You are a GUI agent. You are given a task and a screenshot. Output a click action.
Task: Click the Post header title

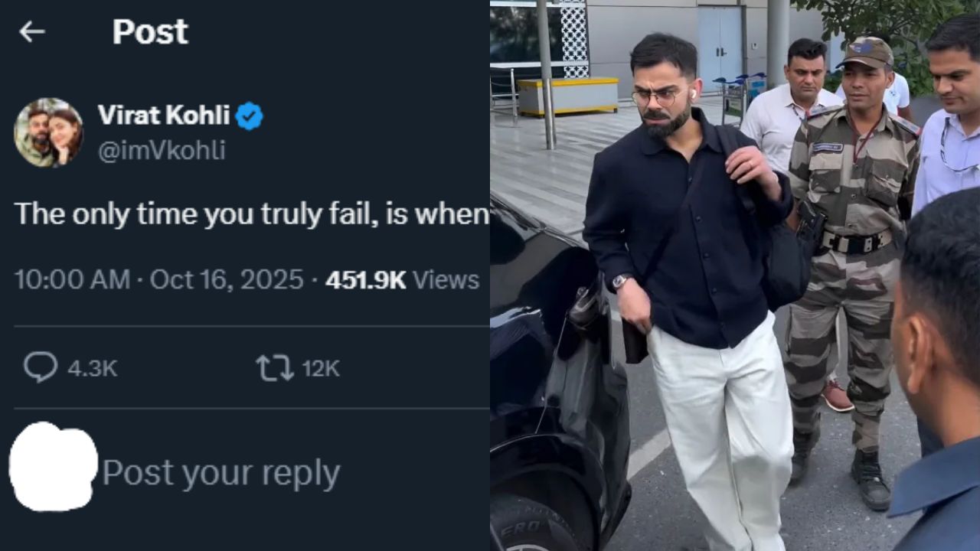pos(150,31)
